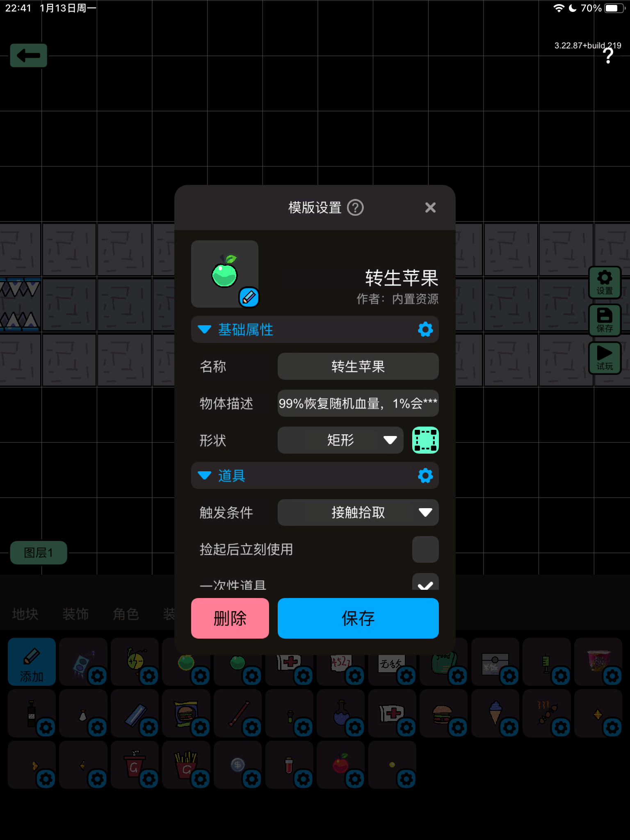Click the 保存 floppy disk sidebar icon
This screenshot has height=840, width=630.
(604, 320)
